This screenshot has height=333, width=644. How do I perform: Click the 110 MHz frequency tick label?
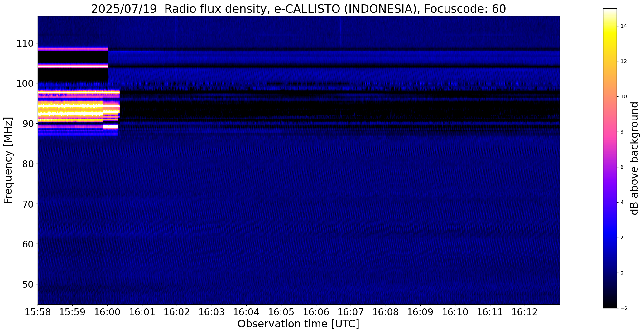[25, 43]
